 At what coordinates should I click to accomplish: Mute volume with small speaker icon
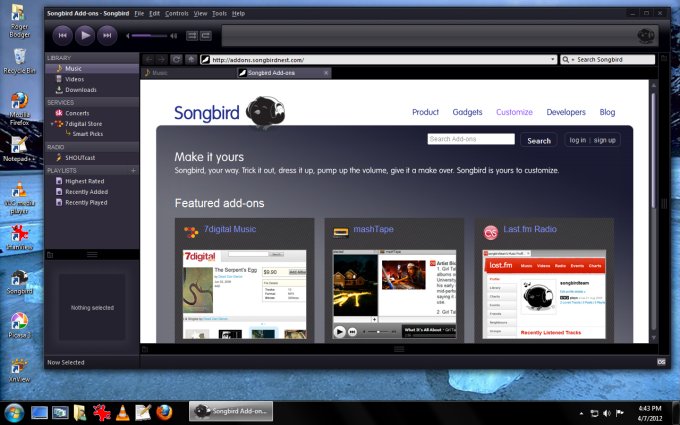click(128, 36)
